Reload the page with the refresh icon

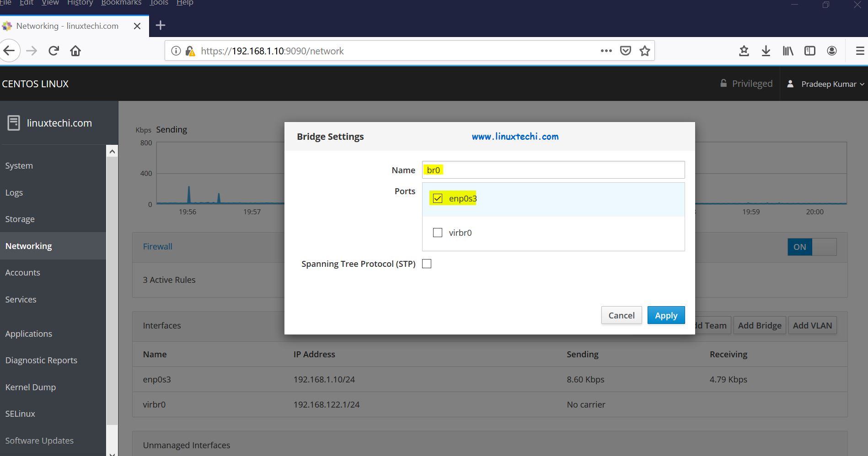coord(54,51)
